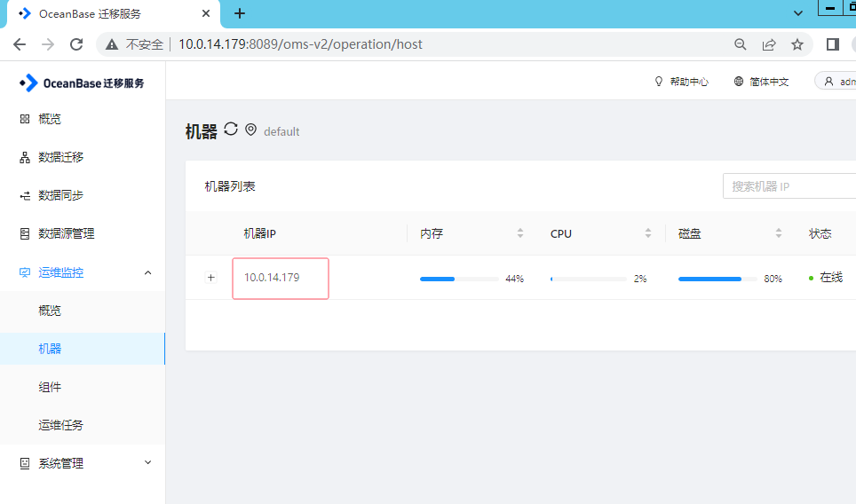Click the 运维监控 monitor icon
This screenshot has width=856, height=504.
(x=25, y=272)
